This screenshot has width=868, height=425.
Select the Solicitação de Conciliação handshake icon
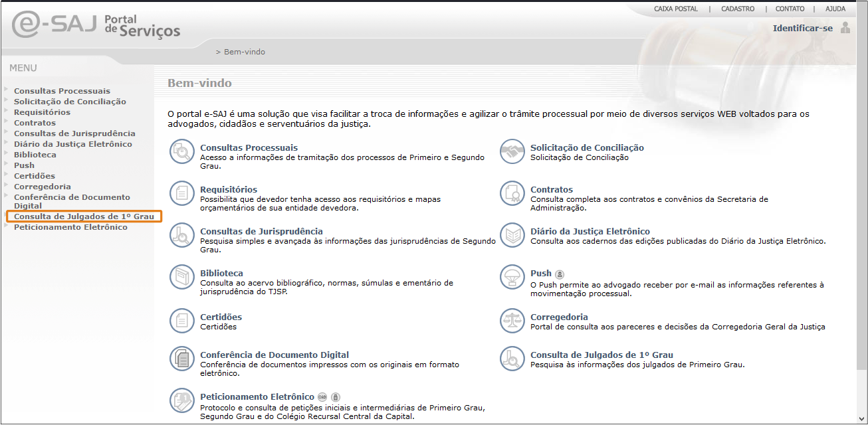(x=512, y=152)
